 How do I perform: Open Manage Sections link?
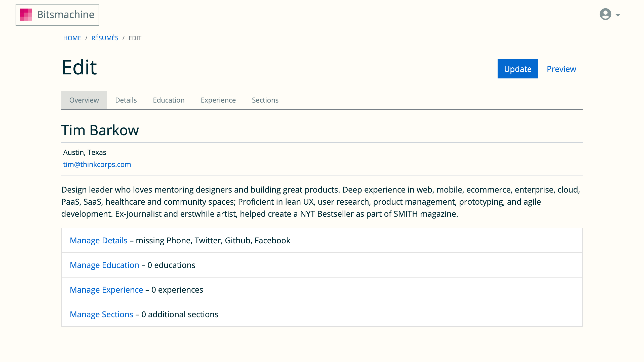[x=102, y=314]
